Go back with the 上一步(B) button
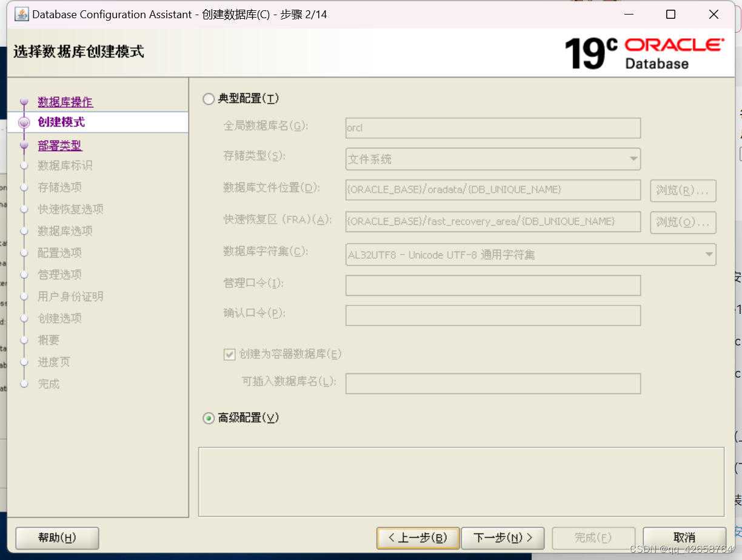Image resolution: width=742 pixels, height=560 pixels. (x=418, y=538)
